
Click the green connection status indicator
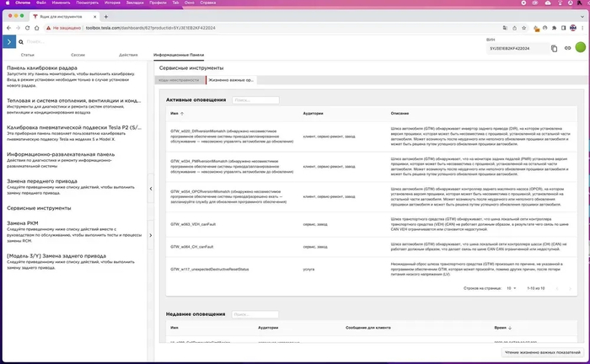581,48
